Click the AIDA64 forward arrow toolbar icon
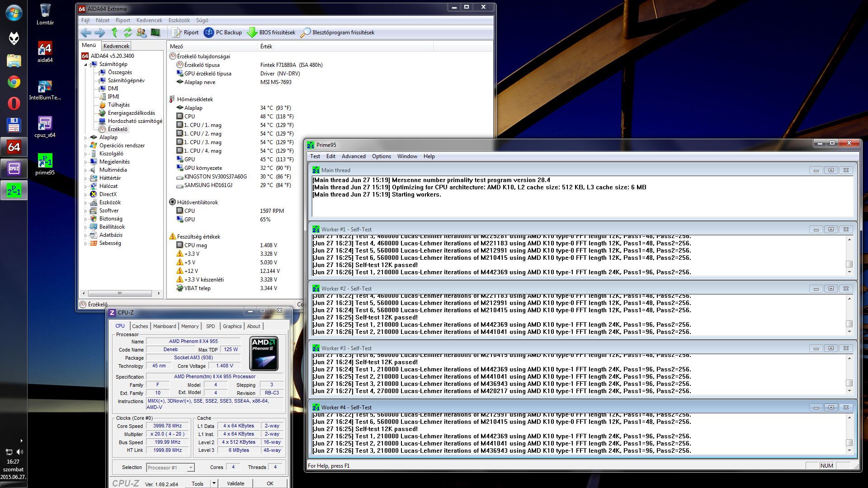Screen dimensions: 868x488 tap(100, 33)
